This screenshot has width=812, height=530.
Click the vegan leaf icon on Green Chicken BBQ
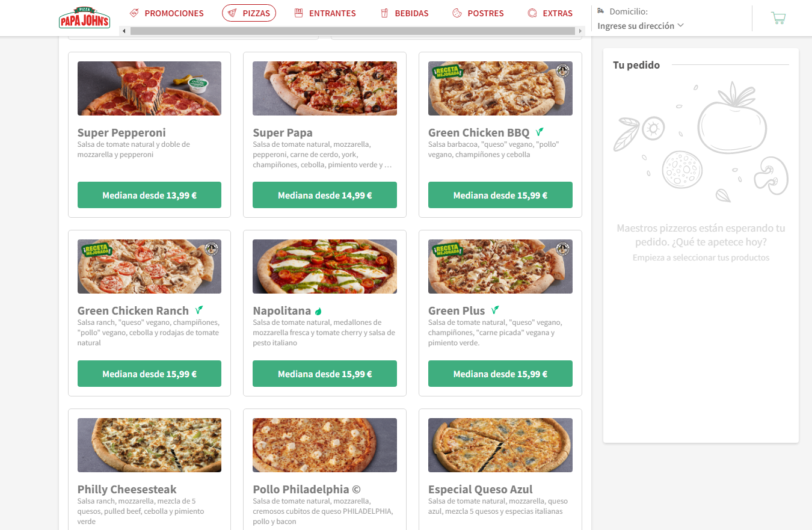[x=540, y=132]
